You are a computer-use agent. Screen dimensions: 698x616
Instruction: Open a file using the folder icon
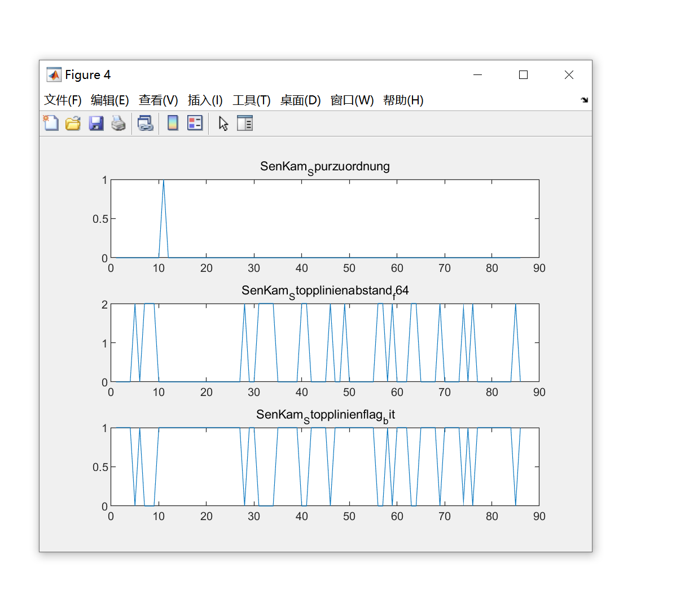click(73, 123)
